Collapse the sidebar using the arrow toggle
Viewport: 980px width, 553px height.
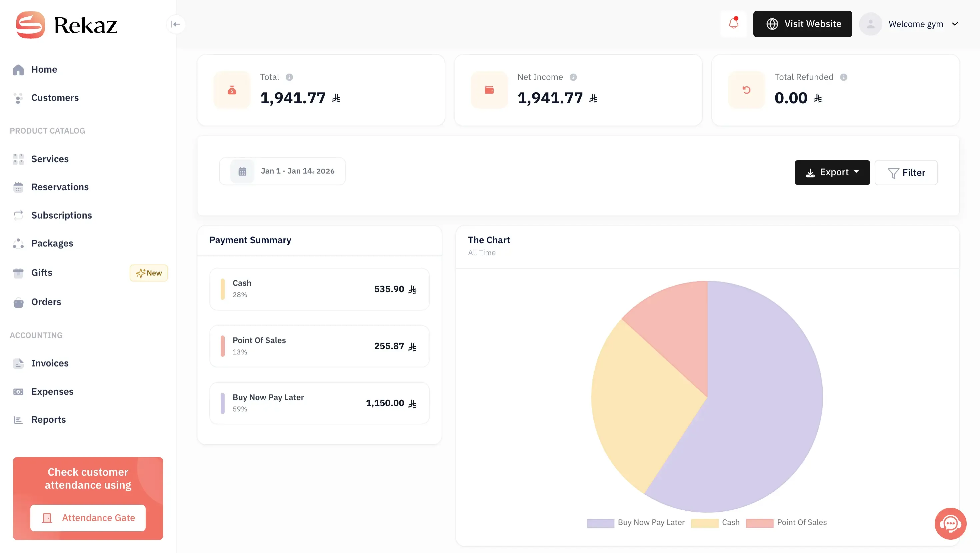tap(176, 24)
